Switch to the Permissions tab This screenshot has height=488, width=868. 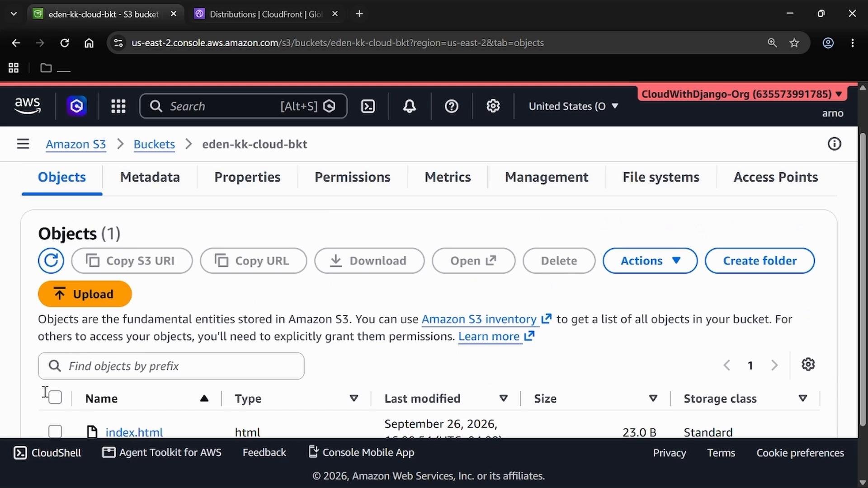tap(353, 177)
